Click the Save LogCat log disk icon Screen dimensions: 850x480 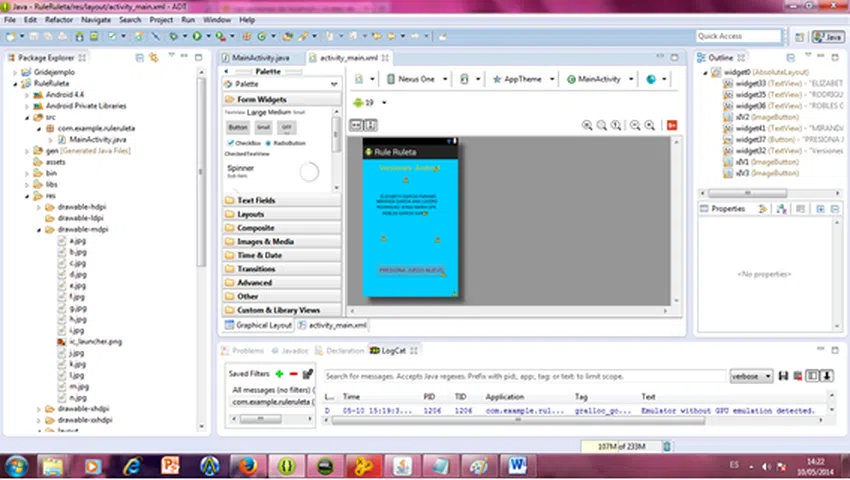coord(783,376)
